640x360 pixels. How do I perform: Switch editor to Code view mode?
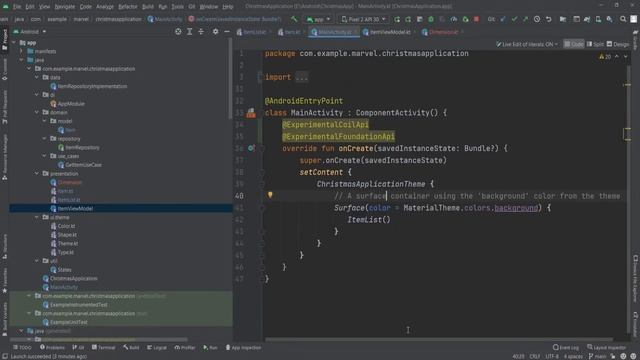574,44
